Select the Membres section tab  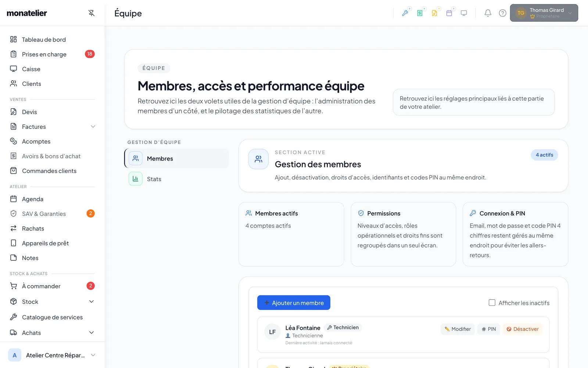[177, 158]
